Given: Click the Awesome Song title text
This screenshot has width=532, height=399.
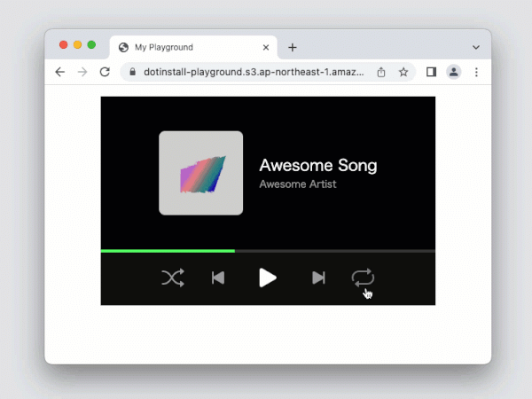Looking at the screenshot, I should (x=318, y=166).
